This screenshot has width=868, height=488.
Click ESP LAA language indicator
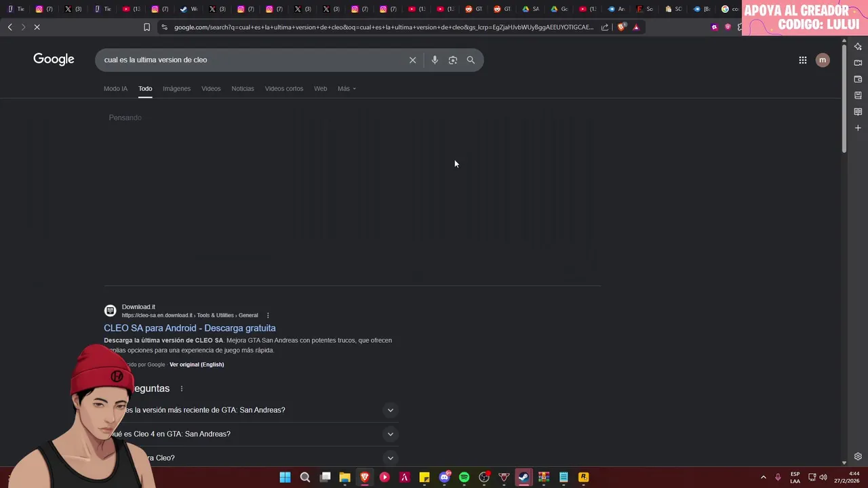[795, 477]
